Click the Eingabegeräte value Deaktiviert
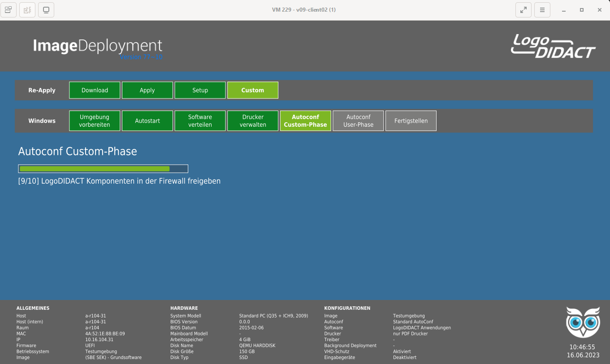 click(x=405, y=357)
